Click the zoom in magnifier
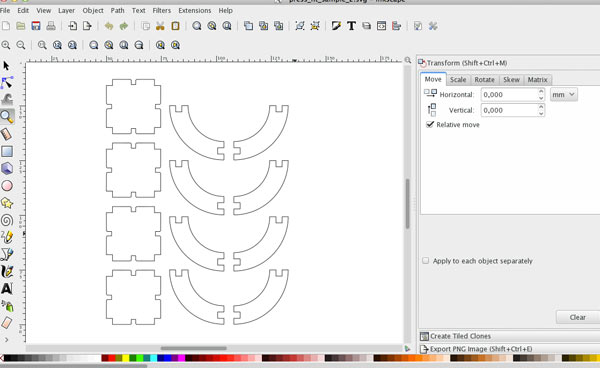Viewport: 600px width, 368px height. pos(6,45)
